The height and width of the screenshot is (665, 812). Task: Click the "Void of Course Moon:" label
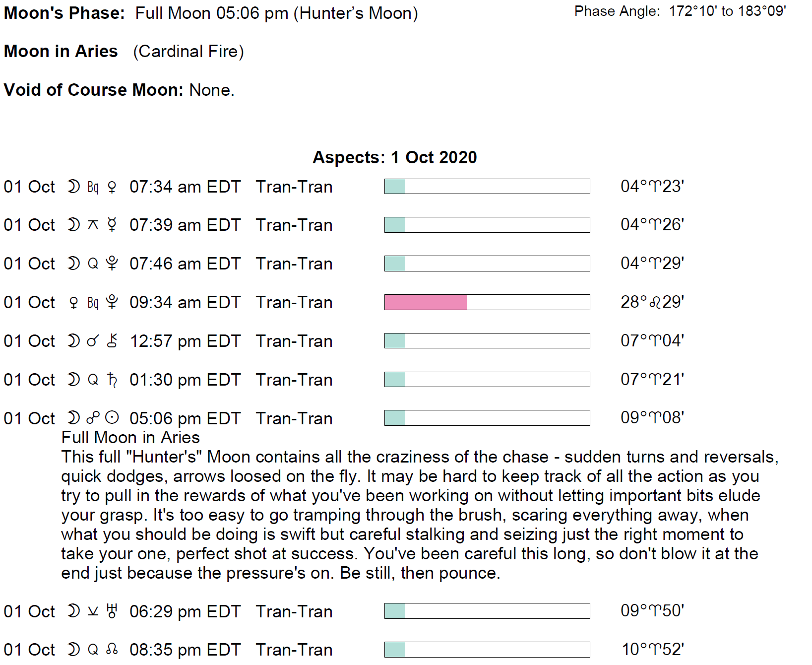point(94,90)
